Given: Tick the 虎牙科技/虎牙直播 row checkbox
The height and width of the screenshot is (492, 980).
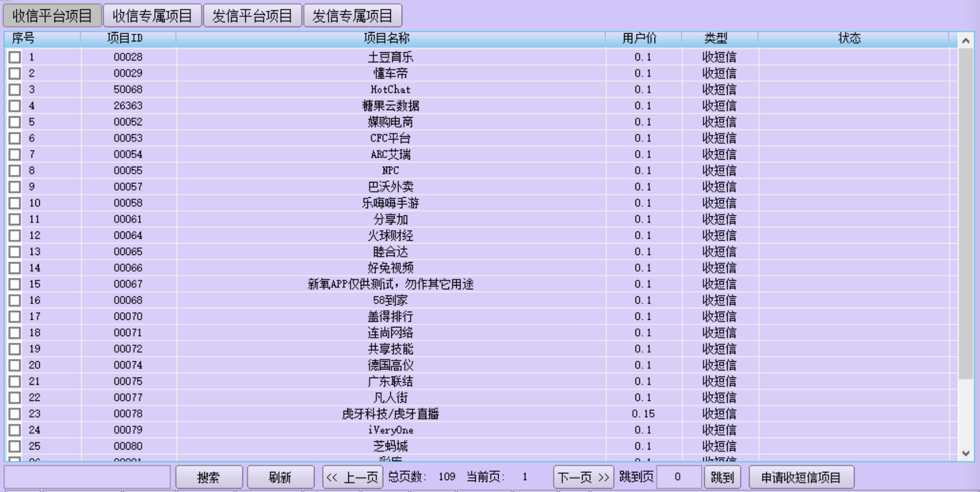Looking at the screenshot, I should [x=15, y=414].
